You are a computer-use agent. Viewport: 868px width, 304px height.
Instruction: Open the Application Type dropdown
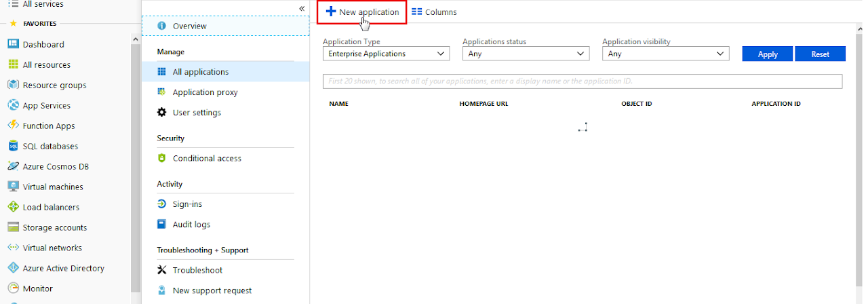[386, 54]
